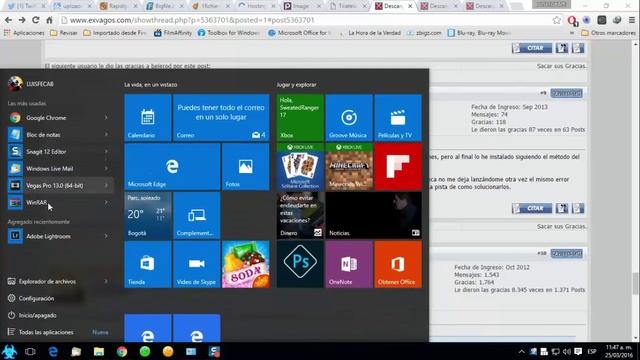Open Microsoft Solitaire Collection tile

click(x=300, y=167)
